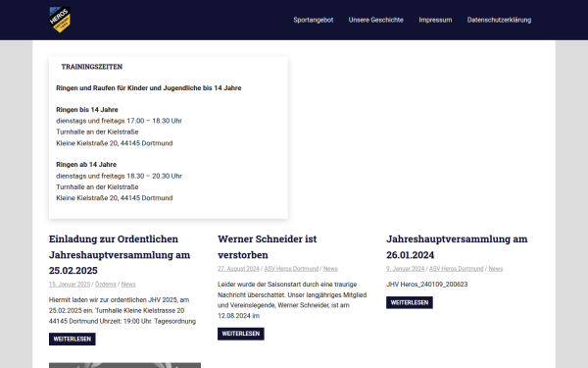Click the Heros club logo
The width and height of the screenshot is (588, 368).
point(60,20)
